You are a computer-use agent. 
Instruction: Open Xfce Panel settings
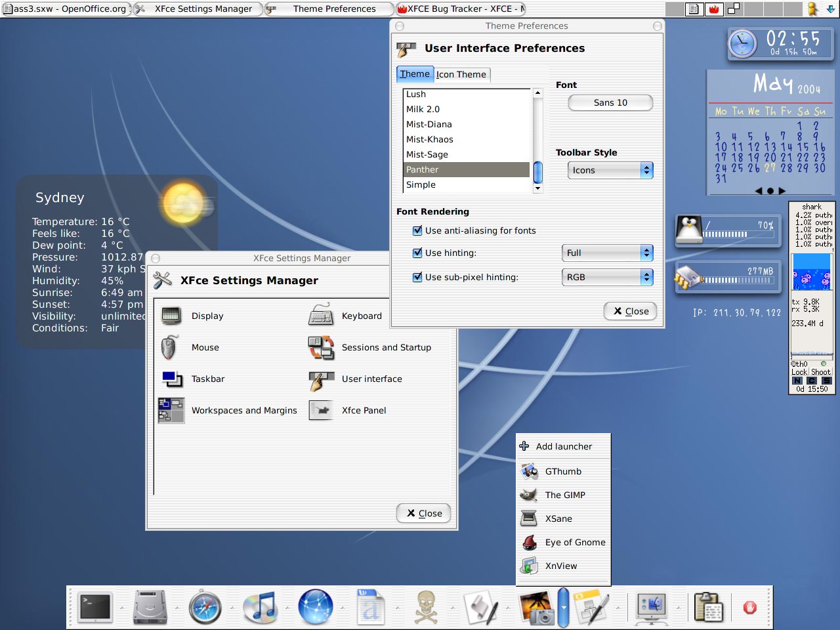tap(322, 410)
